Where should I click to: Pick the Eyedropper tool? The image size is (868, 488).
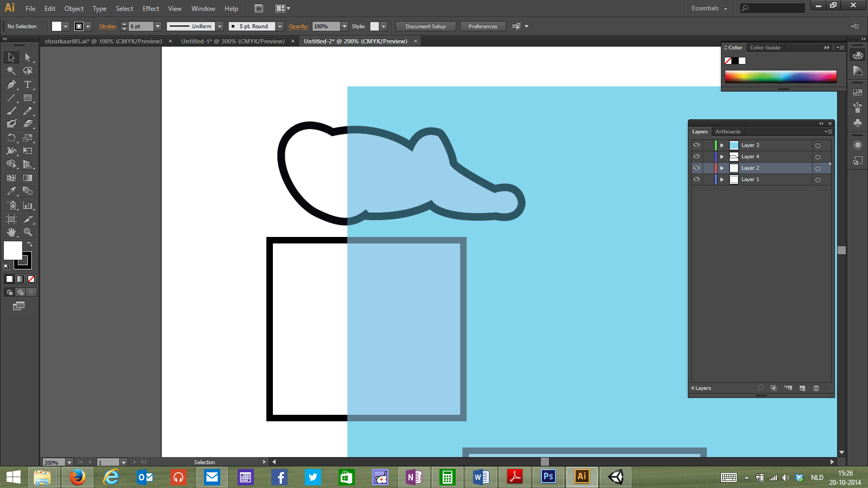click(x=11, y=191)
